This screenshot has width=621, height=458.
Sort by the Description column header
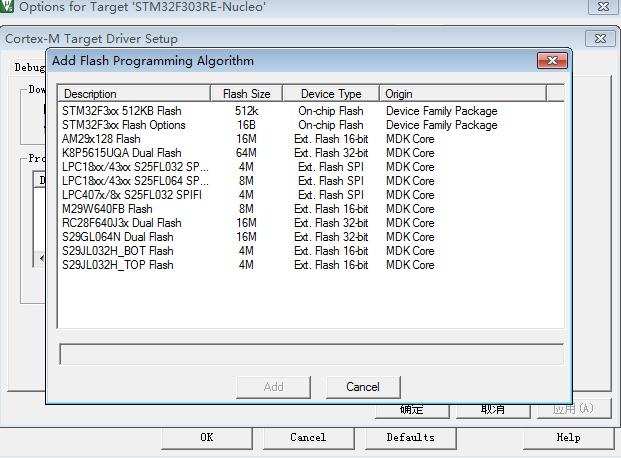pos(135,94)
